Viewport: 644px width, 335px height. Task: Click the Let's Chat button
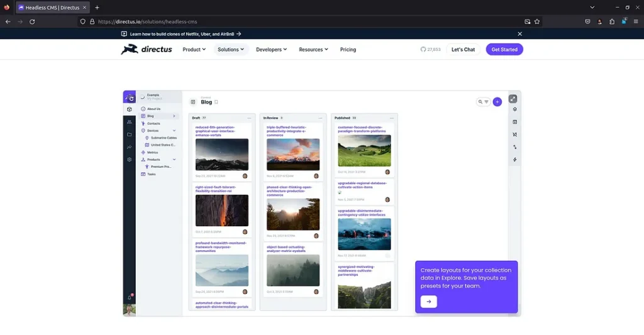[463, 50]
